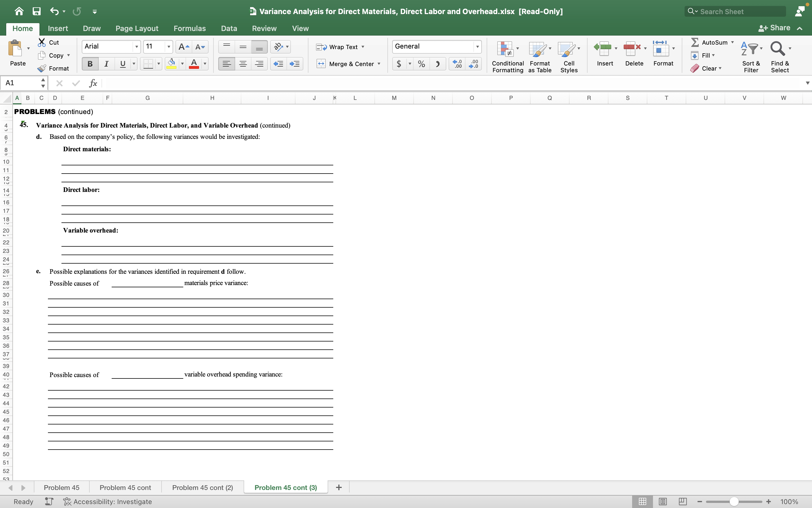Toggle Italic formatting
The height and width of the screenshot is (508, 812).
click(106, 63)
